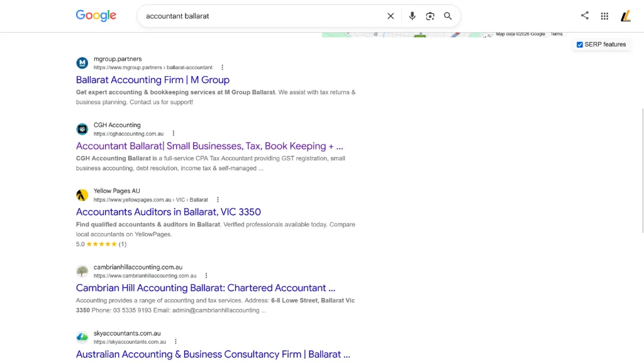Open Accountant Ballarat Small Businesses result link
This screenshot has height=362, width=644.
(x=209, y=146)
